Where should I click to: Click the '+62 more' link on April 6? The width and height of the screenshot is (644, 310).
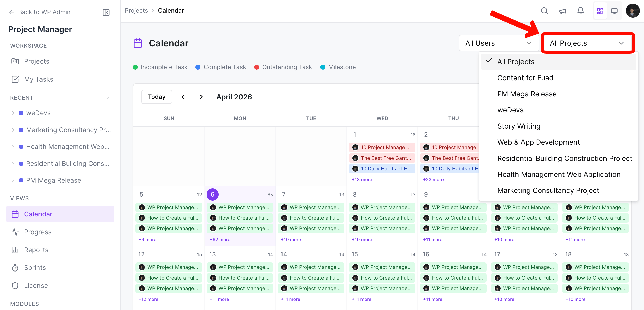pos(219,239)
